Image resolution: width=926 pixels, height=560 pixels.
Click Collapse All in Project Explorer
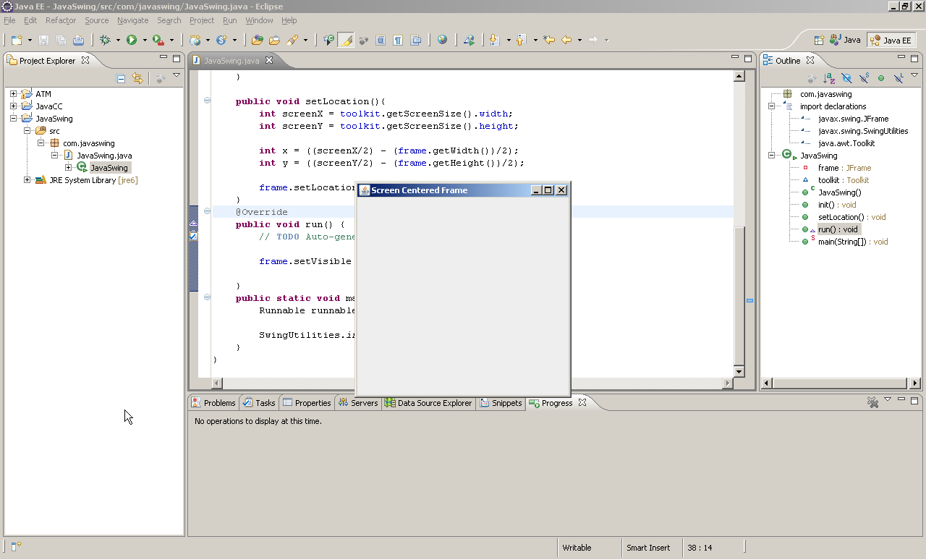[121, 78]
